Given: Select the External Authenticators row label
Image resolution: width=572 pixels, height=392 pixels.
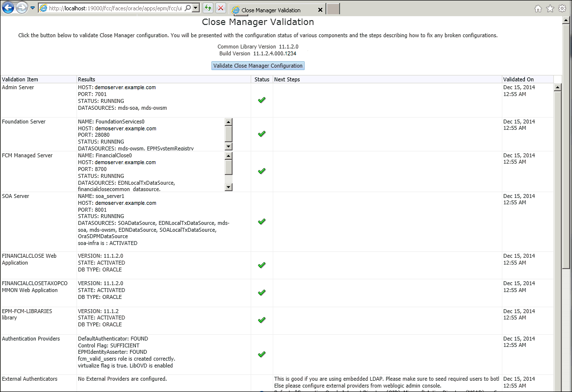Looking at the screenshot, I should pyautogui.click(x=29, y=379).
